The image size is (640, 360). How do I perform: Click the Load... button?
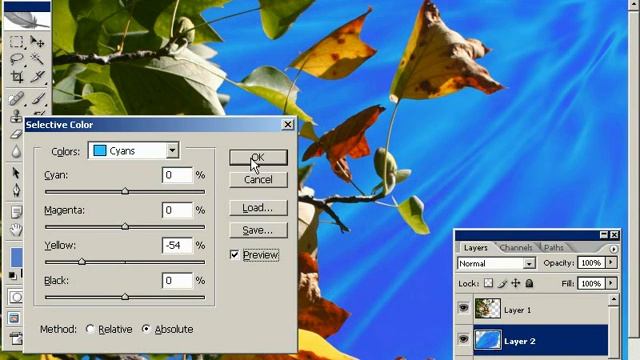point(258,208)
